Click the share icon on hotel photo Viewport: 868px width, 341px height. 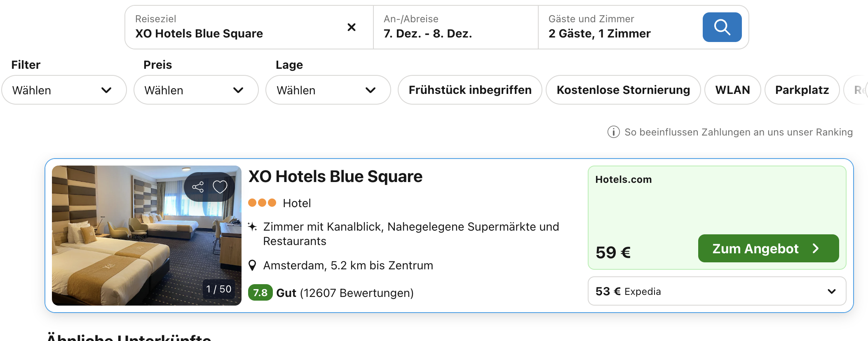click(x=198, y=187)
